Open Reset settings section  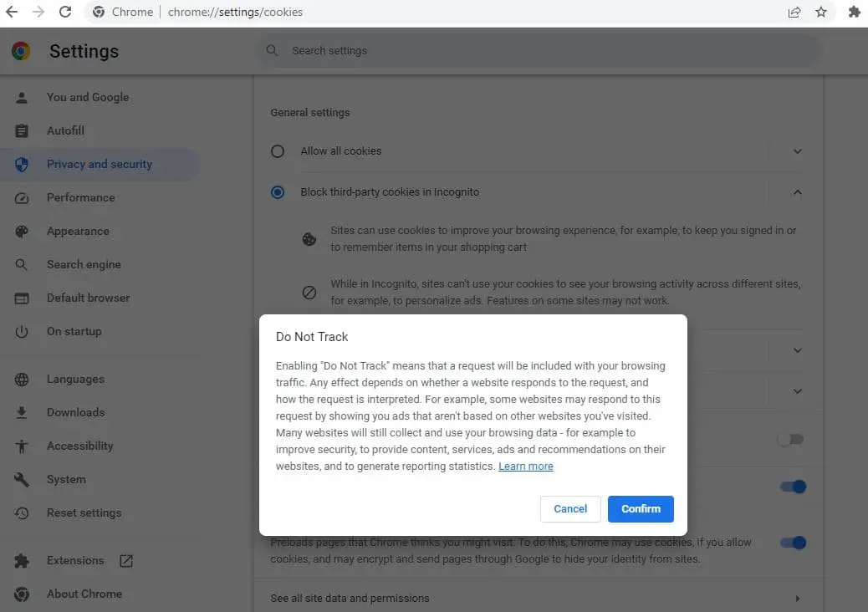click(84, 513)
